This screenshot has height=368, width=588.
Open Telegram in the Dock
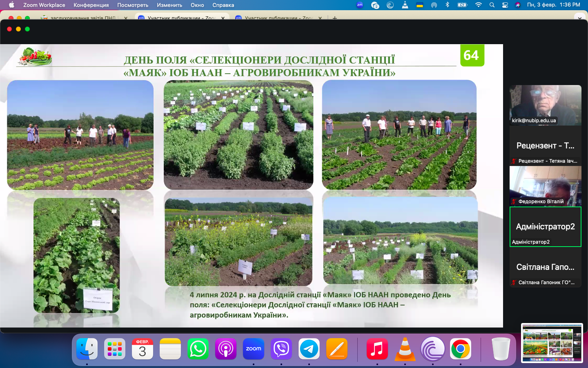point(309,349)
